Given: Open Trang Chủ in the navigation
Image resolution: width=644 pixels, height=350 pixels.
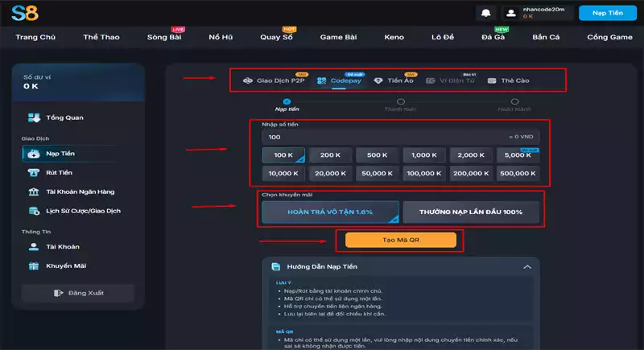Looking at the screenshot, I should click(x=35, y=37).
